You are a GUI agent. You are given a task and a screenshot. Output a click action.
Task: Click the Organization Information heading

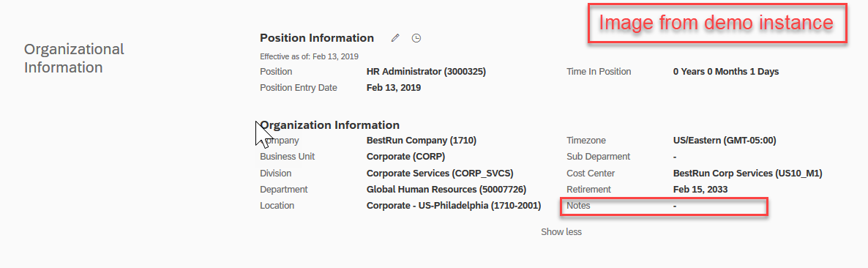click(x=329, y=125)
